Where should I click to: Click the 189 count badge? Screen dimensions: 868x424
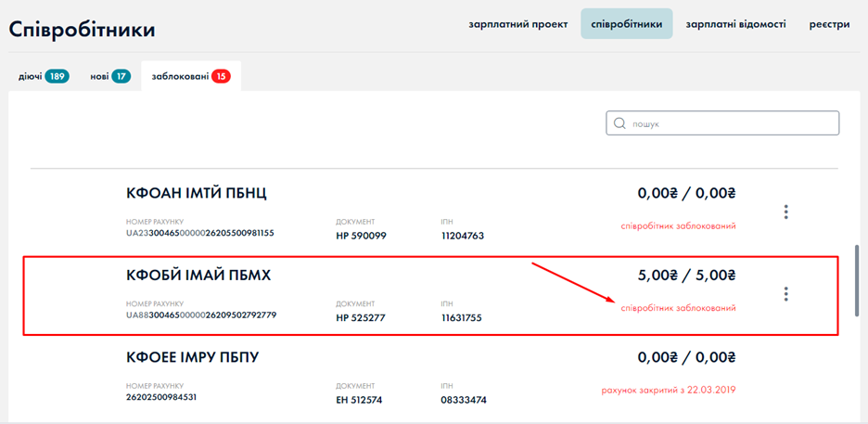57,76
